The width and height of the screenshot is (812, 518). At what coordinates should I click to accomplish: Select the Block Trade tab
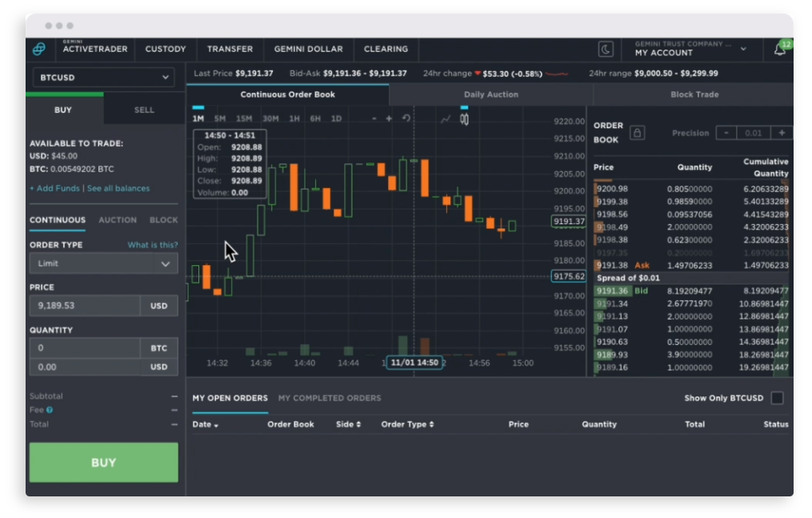click(x=694, y=94)
